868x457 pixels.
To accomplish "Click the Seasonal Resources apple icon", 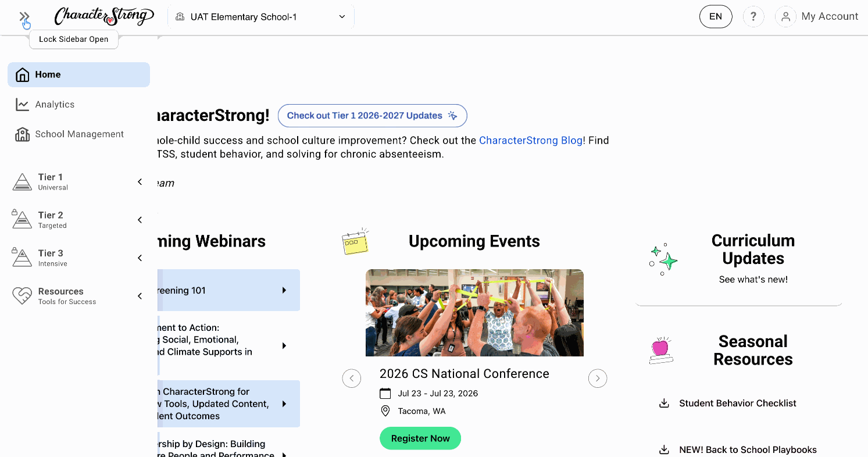I will point(661,350).
